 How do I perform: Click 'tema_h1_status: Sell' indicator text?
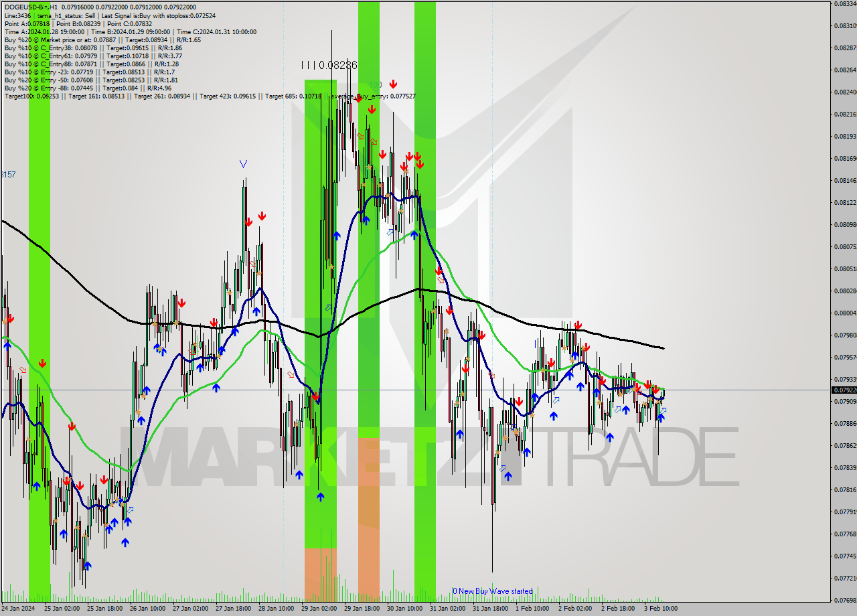click(x=65, y=15)
